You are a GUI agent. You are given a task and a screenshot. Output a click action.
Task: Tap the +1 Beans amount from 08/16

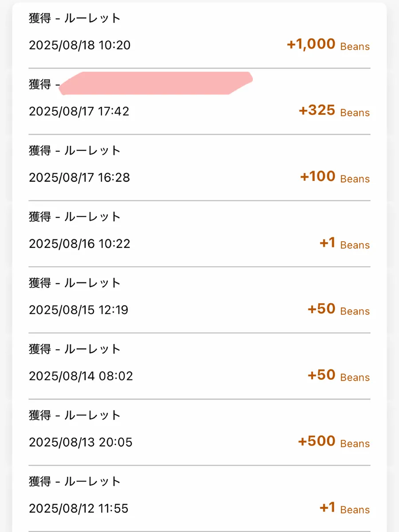click(x=344, y=243)
